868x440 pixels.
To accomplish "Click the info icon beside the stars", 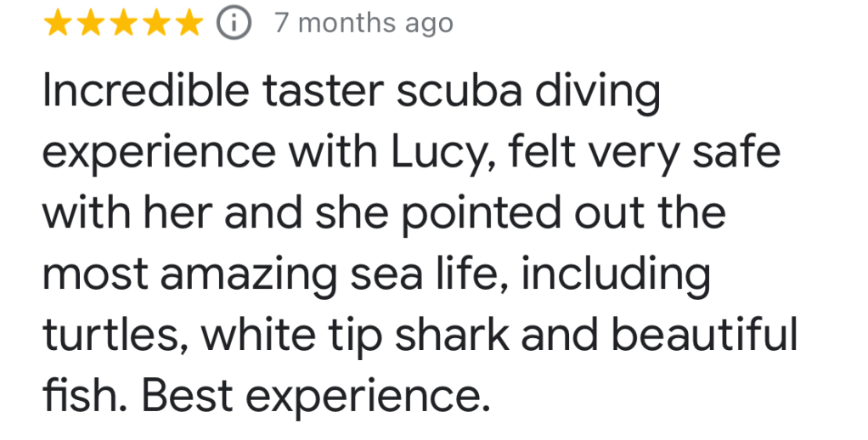I will tap(234, 24).
